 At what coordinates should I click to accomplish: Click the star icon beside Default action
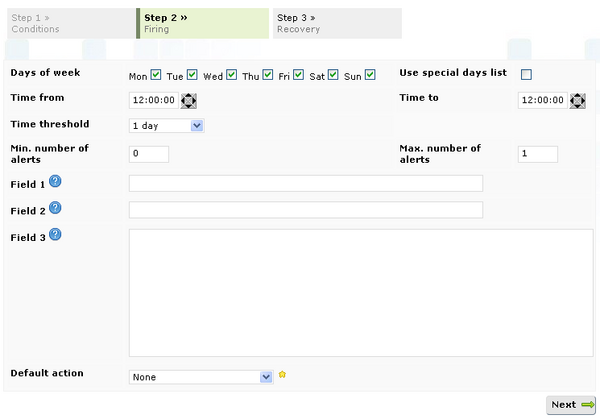(x=282, y=375)
